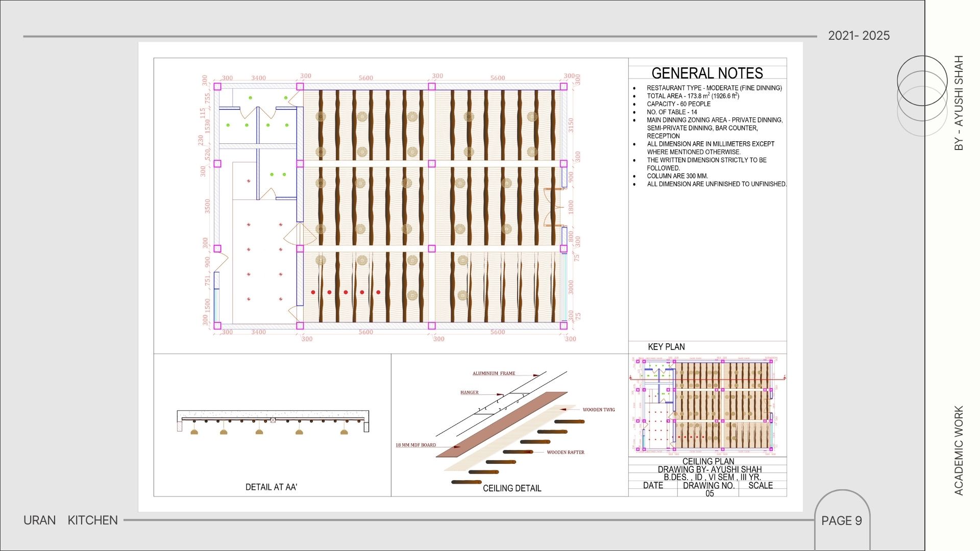
Task: Click the ACADEMIC WORK vertical text
Action: [x=959, y=450]
